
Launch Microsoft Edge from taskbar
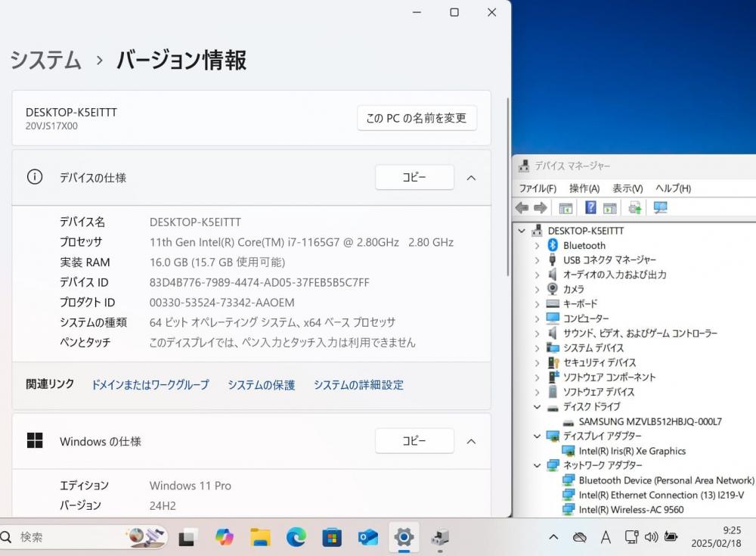pyautogui.click(x=296, y=537)
